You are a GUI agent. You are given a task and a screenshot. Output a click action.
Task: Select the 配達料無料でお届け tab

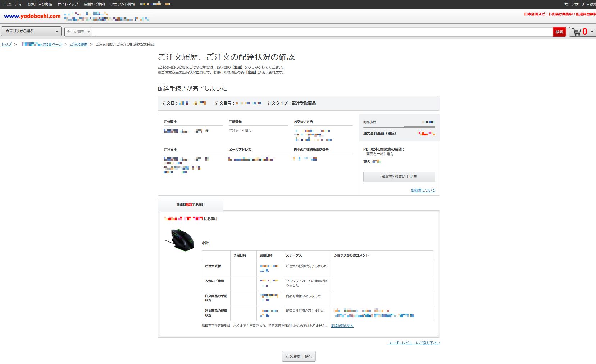191,204
